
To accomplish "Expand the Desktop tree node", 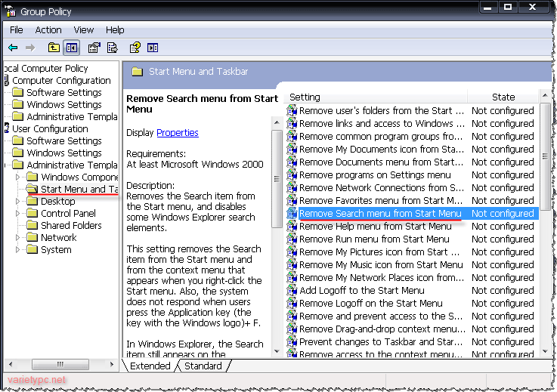I will tap(17, 202).
